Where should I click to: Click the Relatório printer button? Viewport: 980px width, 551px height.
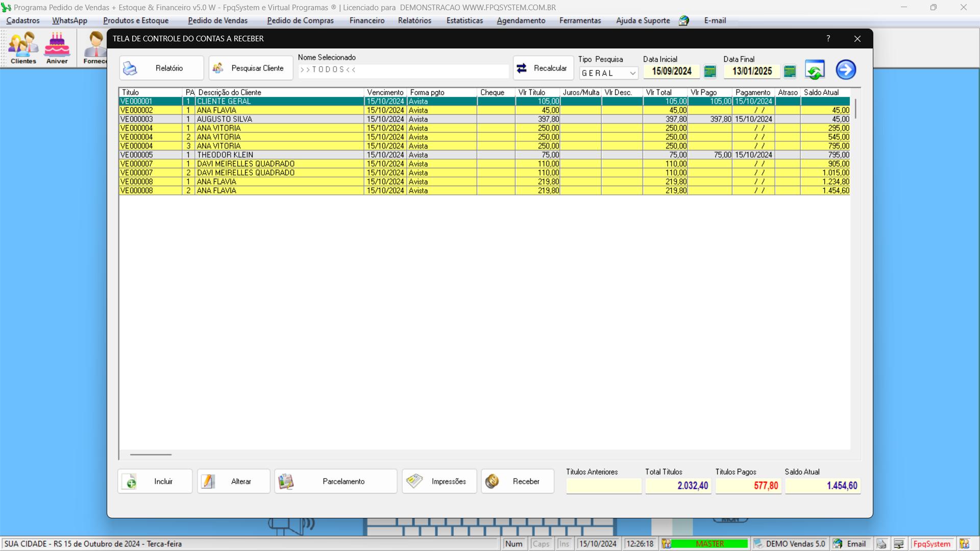click(161, 68)
